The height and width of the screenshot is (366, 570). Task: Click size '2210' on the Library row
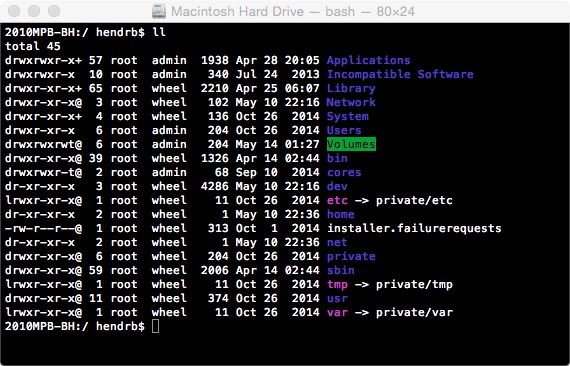click(x=215, y=88)
